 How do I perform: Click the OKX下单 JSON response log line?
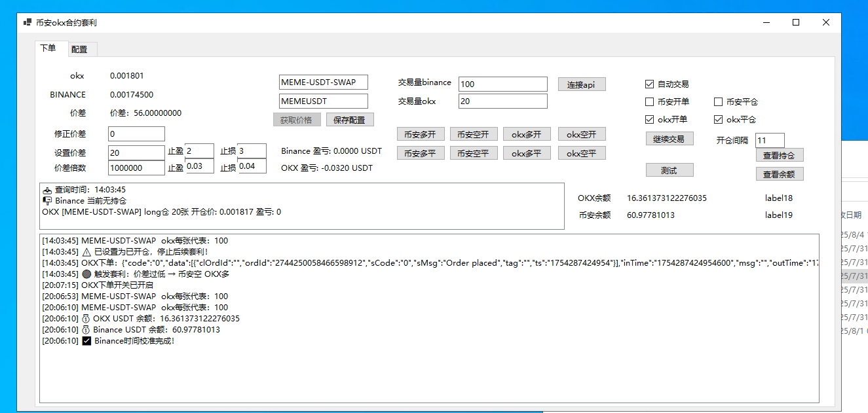click(430, 263)
